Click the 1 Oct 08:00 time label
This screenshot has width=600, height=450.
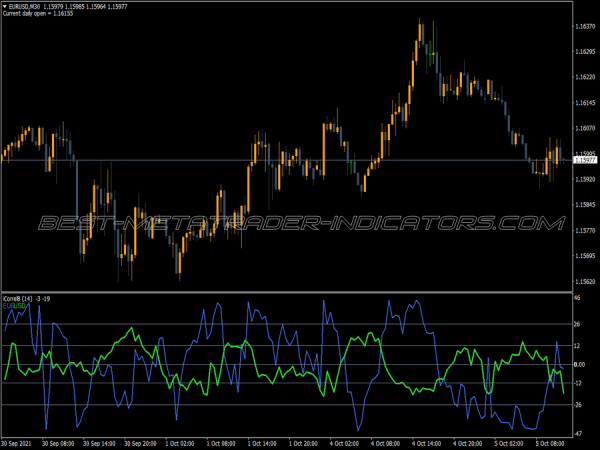pyautogui.click(x=221, y=443)
